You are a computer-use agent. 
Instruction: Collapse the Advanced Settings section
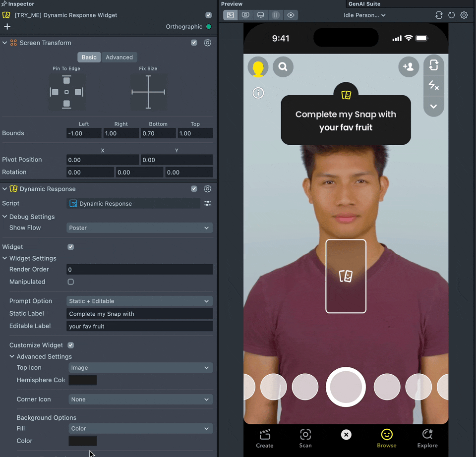click(12, 357)
